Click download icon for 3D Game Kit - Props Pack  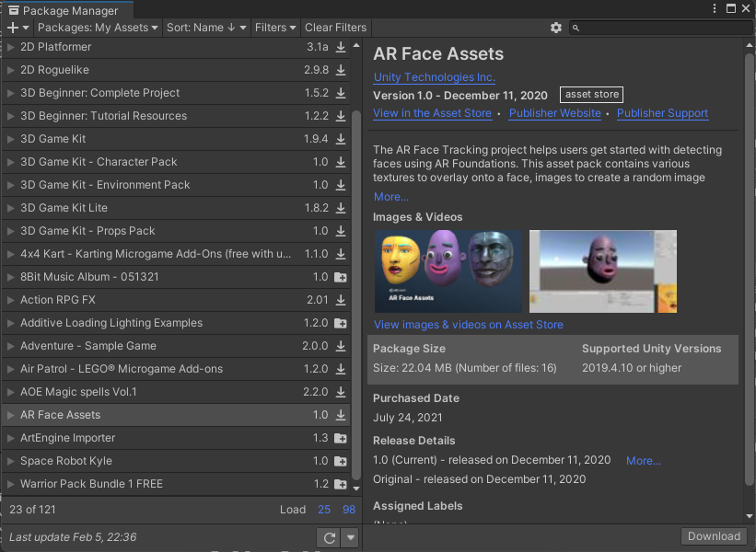pos(341,231)
